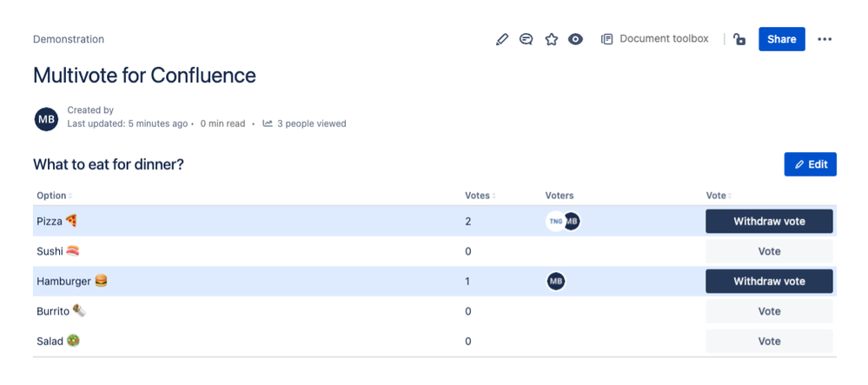Open inline comments speech bubble icon
Image resolution: width=868 pixels, height=385 pixels.
(x=526, y=39)
